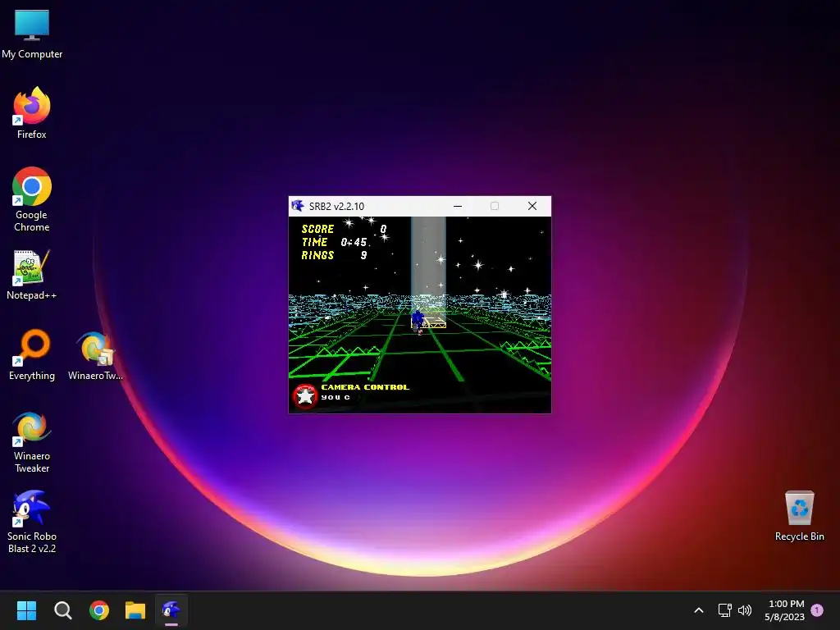
Task: Open the volume tray icon
Action: (745, 610)
